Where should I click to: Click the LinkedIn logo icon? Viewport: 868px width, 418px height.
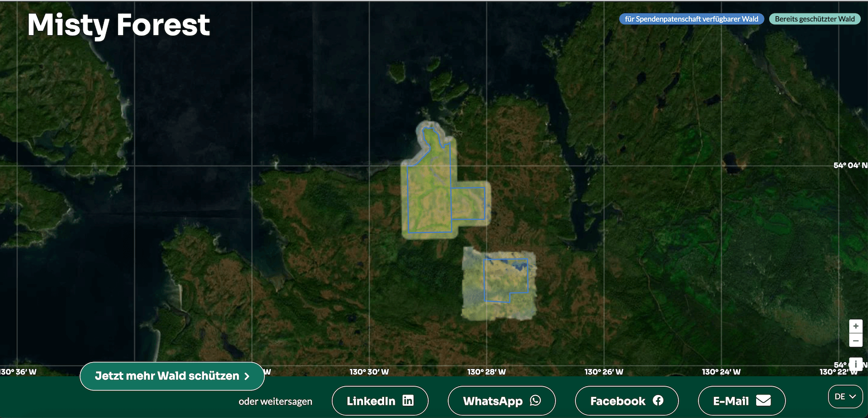(408, 401)
